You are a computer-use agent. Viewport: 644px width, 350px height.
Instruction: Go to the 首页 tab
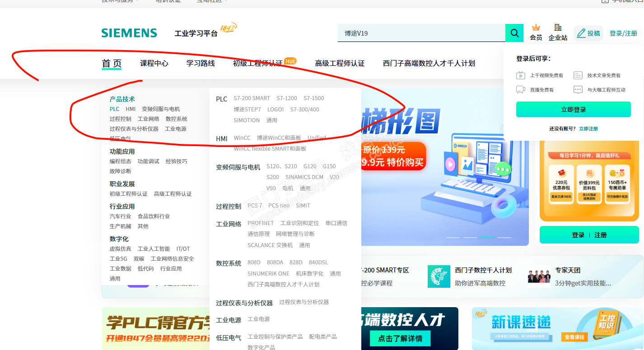click(112, 64)
